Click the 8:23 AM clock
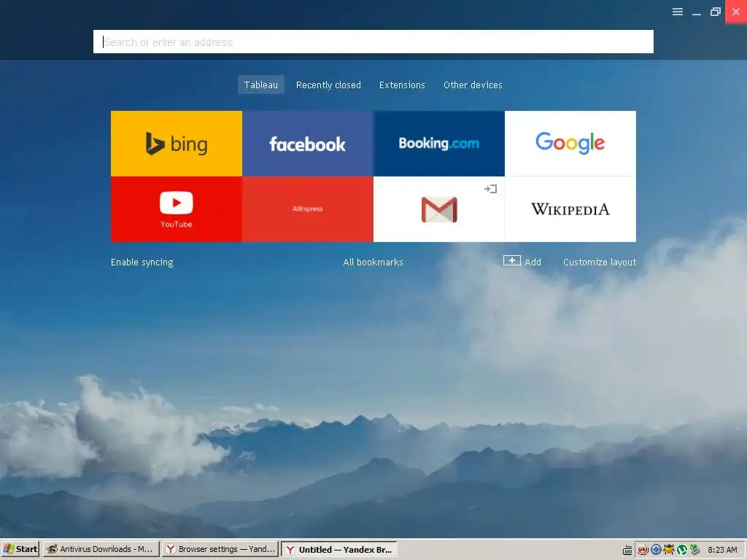This screenshot has height=560, width=747. (x=722, y=550)
